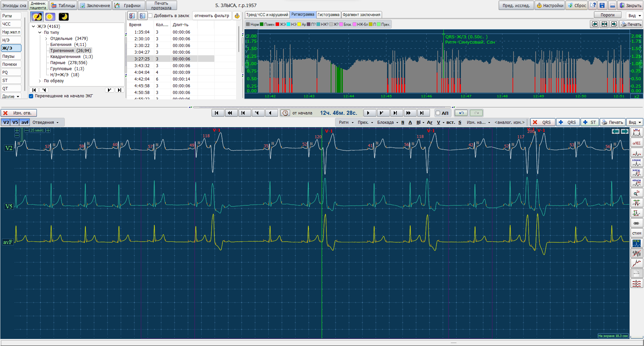Click the add ST plus button
The width and height of the screenshot is (644, 346).
tap(590, 122)
